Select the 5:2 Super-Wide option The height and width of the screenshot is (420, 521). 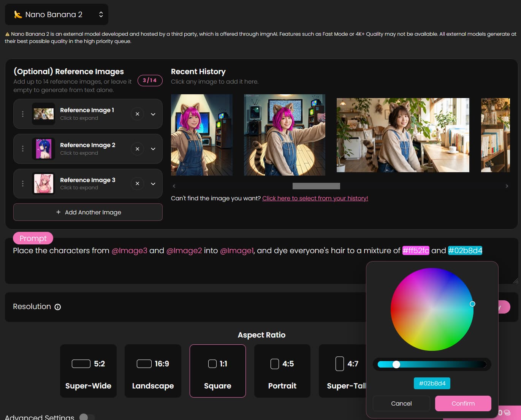click(x=88, y=371)
